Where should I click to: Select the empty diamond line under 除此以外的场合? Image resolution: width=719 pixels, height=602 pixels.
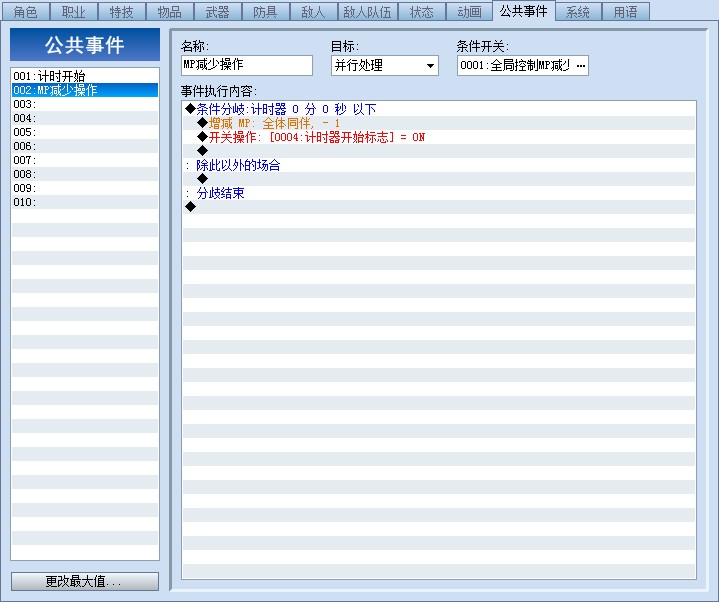coord(439,179)
